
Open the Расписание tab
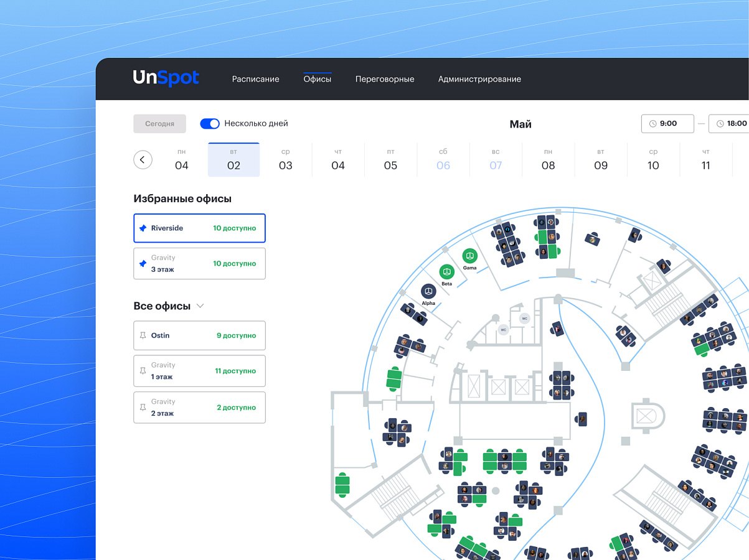coord(255,79)
